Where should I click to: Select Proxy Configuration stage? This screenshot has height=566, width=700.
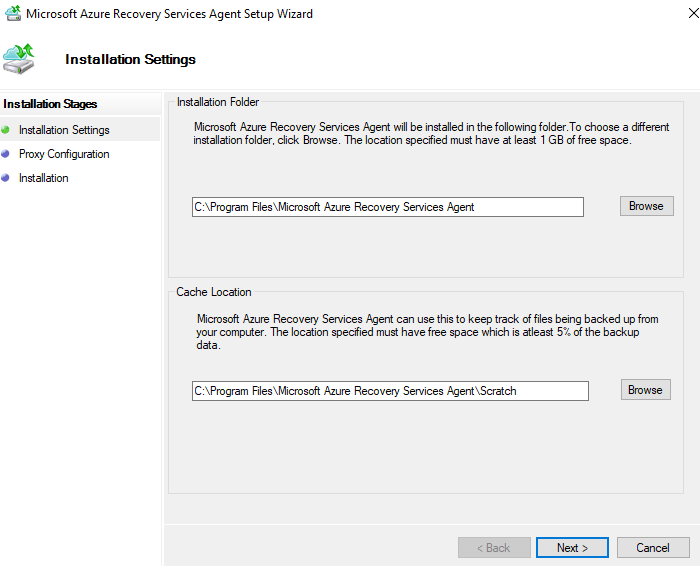pos(64,154)
